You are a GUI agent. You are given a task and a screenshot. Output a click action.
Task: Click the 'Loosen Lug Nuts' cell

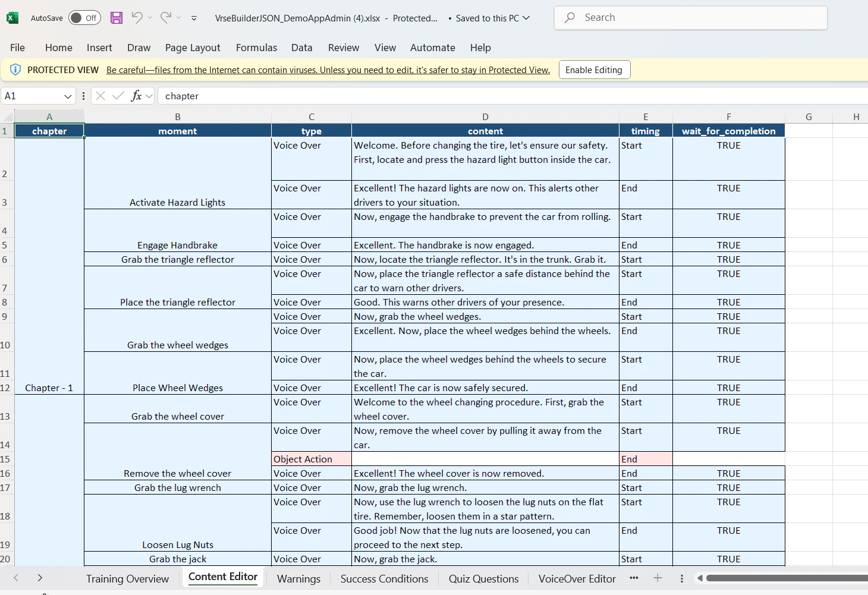(x=178, y=523)
